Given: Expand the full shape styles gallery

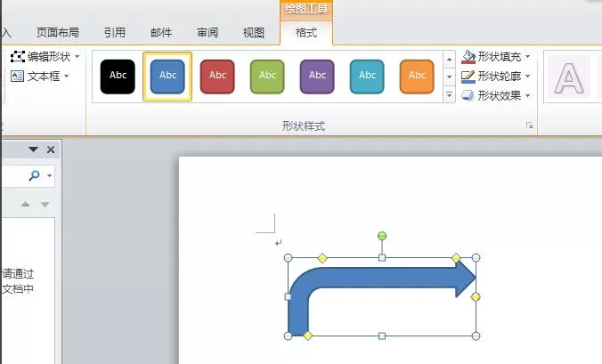Looking at the screenshot, I should 449,94.
